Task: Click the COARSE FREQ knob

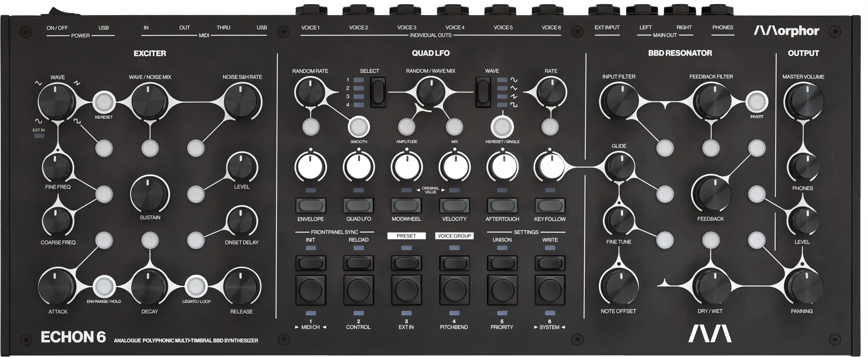Action: click(x=57, y=222)
